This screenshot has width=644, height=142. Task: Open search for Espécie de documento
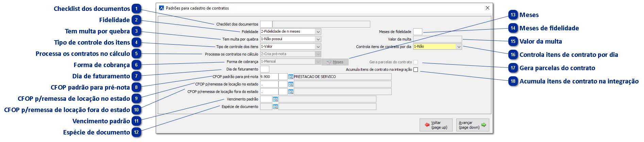click(x=275, y=107)
